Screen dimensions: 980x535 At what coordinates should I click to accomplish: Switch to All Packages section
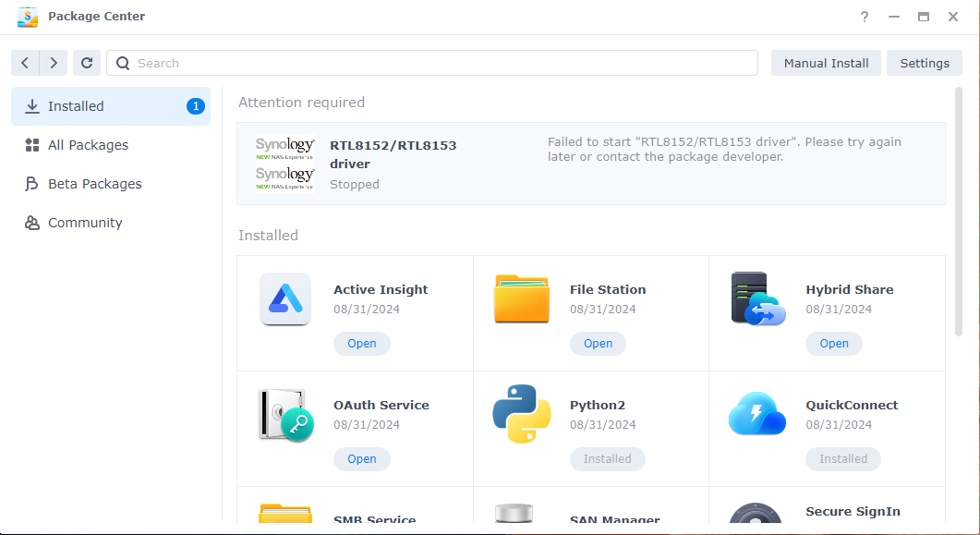pyautogui.click(x=111, y=145)
